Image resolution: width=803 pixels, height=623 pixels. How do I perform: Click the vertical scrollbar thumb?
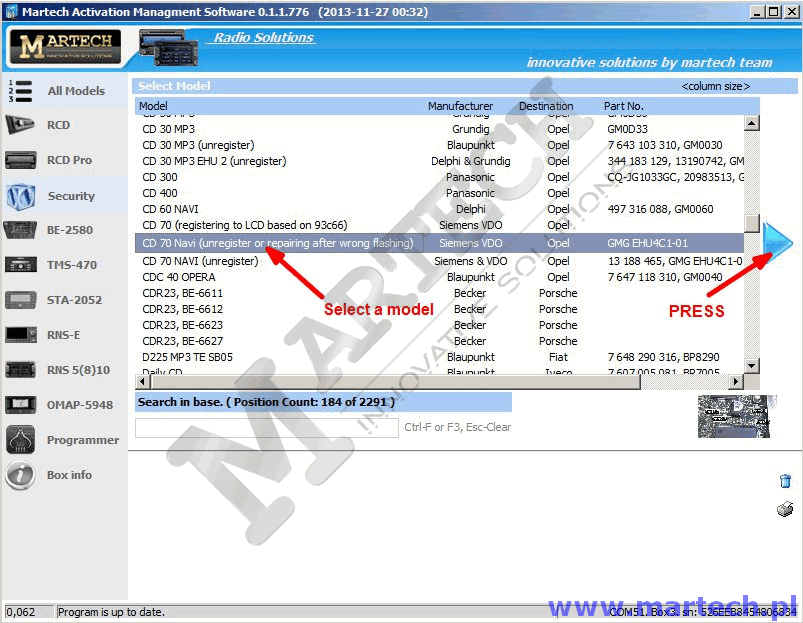coord(751,223)
